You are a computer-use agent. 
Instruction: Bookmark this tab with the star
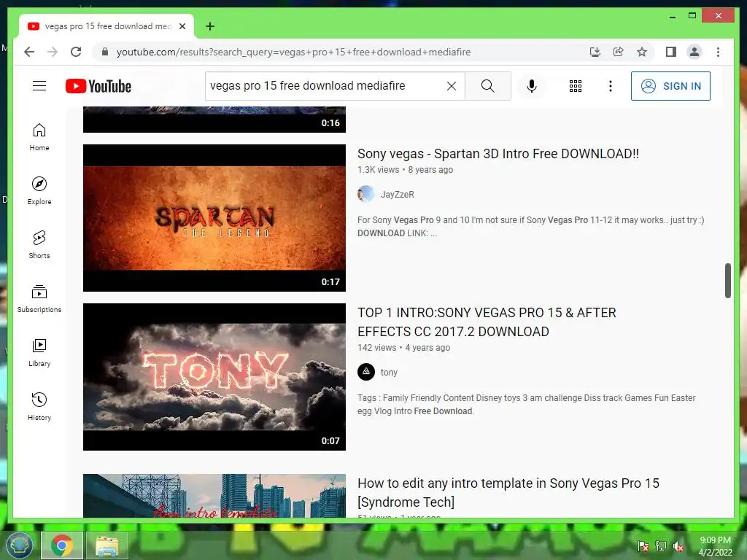coord(642,52)
